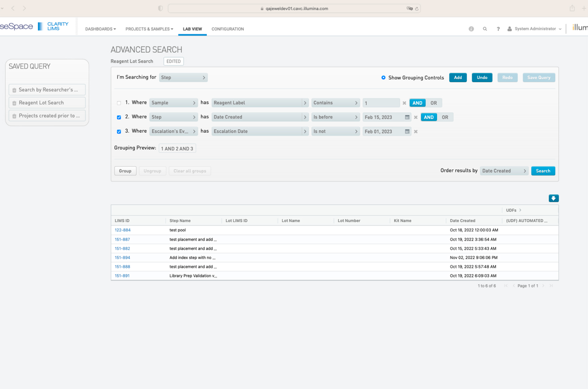Expand the I'm Searching for Step dropdown
Image resolution: width=588 pixels, height=389 pixels.
click(183, 77)
